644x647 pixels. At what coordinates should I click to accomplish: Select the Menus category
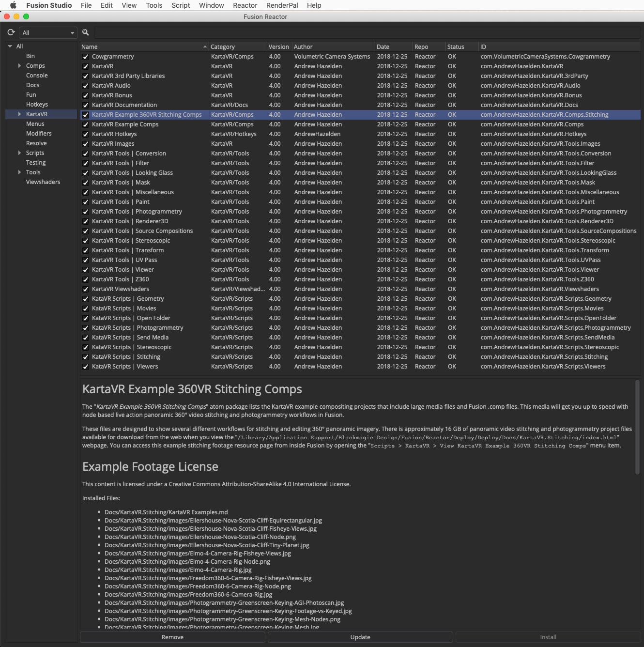click(x=35, y=124)
